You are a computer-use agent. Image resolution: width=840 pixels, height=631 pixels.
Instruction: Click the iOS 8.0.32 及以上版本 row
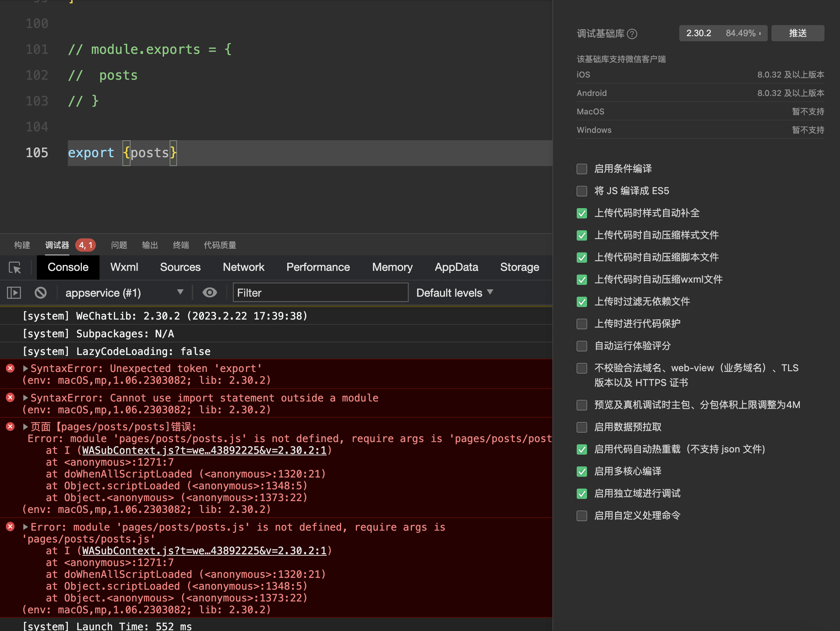click(x=700, y=75)
